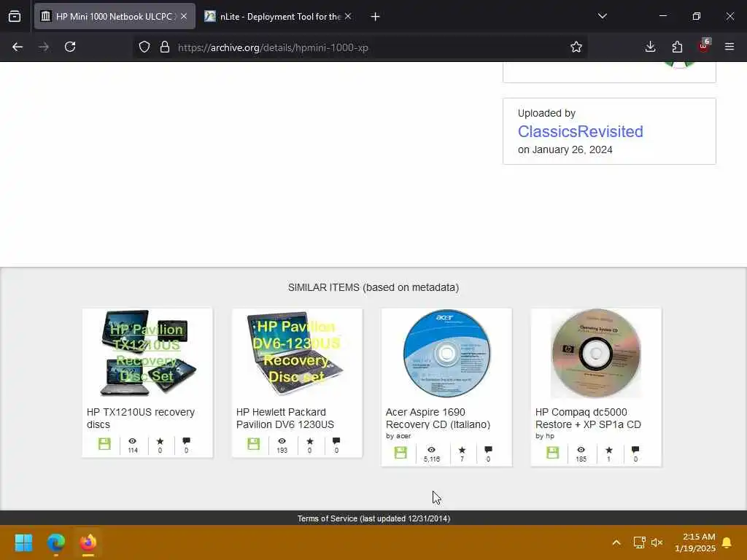Viewport: 747px width, 560px height.
Task: Go back to previous page
Action: (x=18, y=47)
